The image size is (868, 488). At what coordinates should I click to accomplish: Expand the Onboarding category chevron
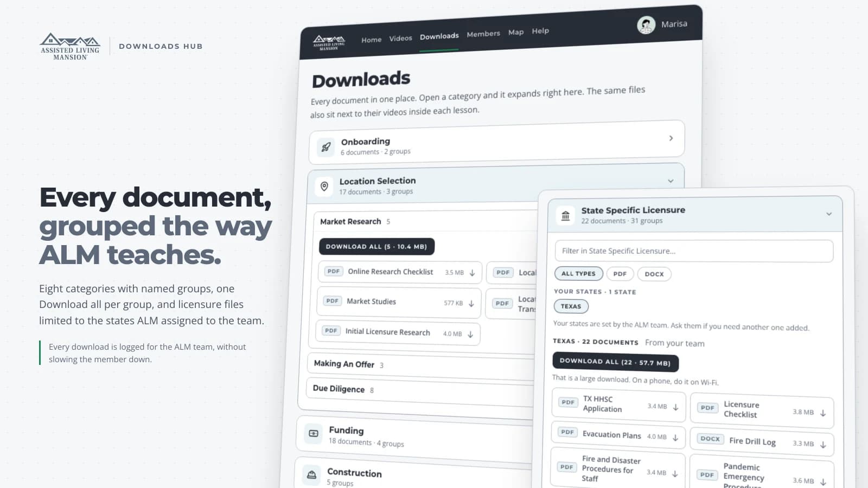tap(671, 138)
